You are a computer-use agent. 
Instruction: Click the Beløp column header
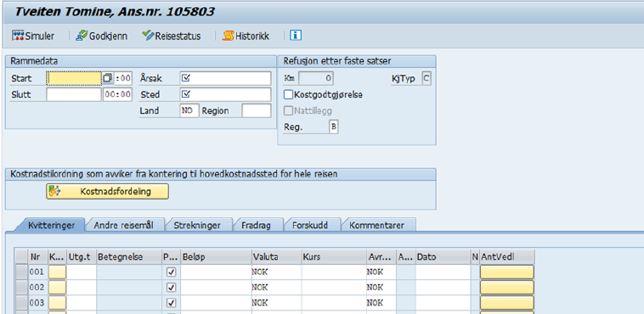[216, 257]
